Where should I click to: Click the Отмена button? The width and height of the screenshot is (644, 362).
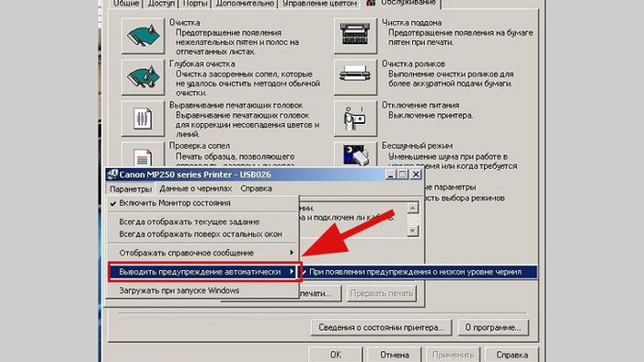[395, 355]
